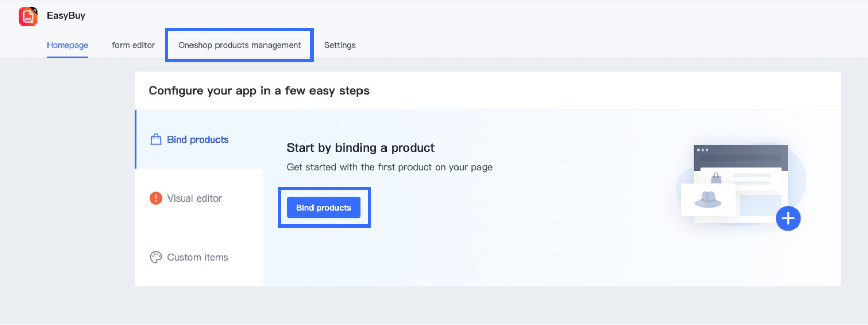
Task: Click the three dots in illustration window
Action: pos(703,150)
